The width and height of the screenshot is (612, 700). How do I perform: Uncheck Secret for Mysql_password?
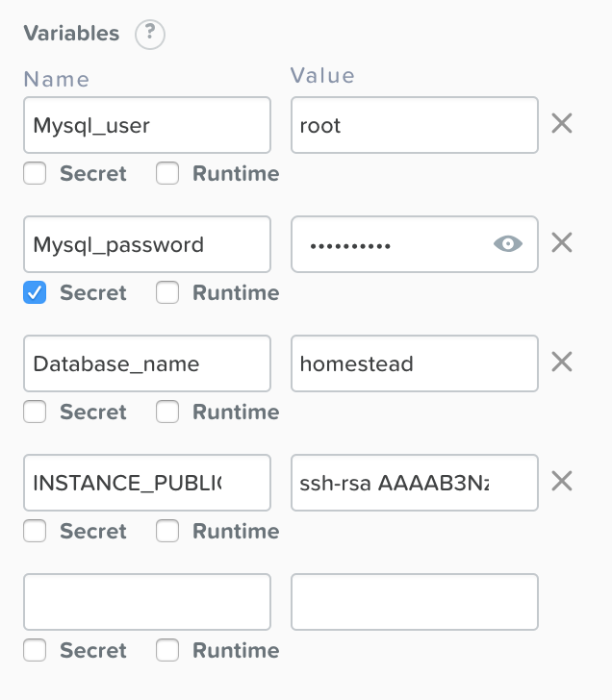coord(35,292)
